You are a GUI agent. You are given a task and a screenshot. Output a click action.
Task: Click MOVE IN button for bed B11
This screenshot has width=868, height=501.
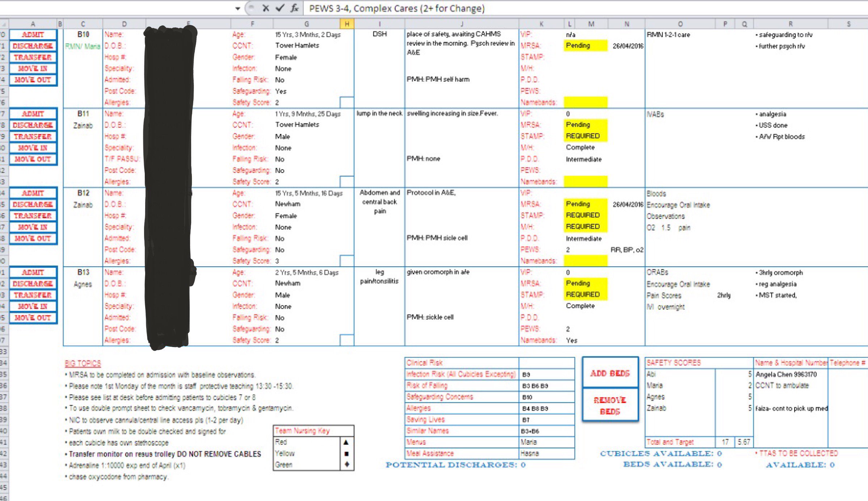tap(33, 148)
